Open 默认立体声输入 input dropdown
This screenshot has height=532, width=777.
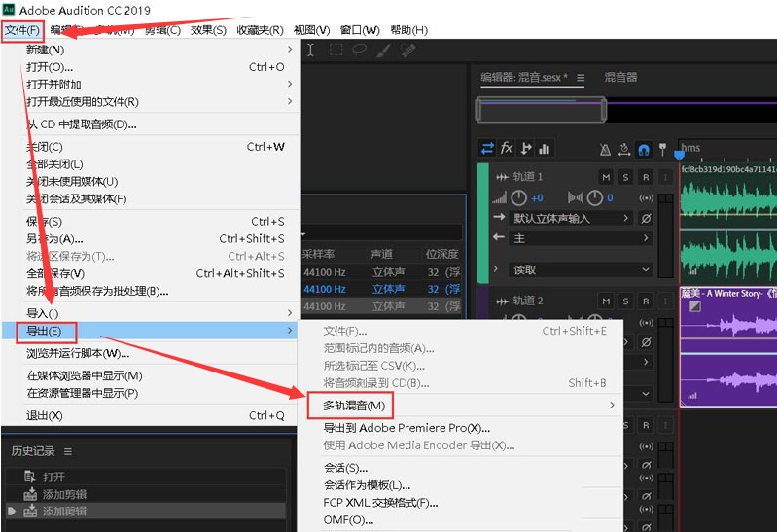point(571,219)
